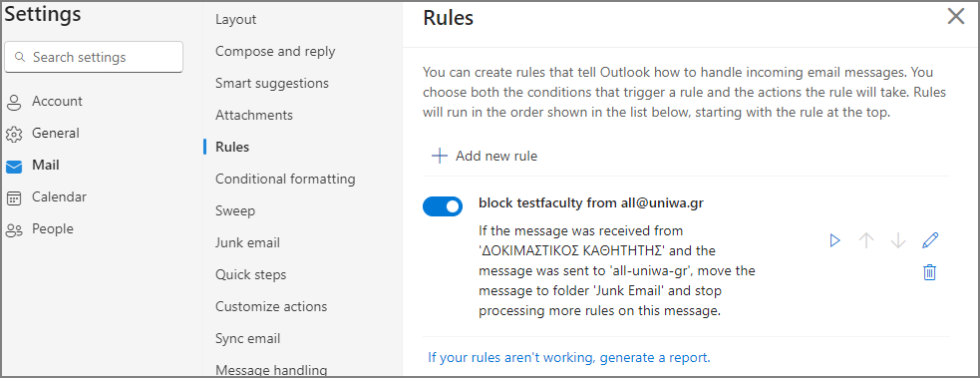Go to Conditional formatting settings
The image size is (980, 378).
point(285,179)
